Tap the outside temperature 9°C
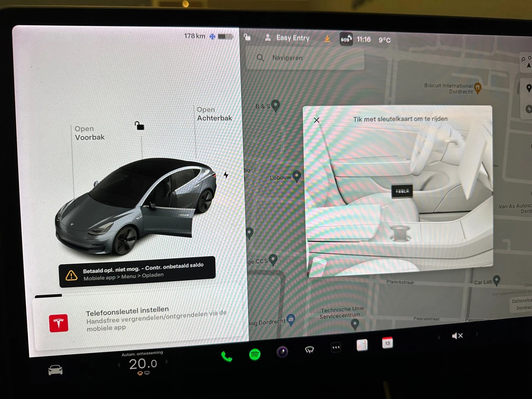 pos(385,40)
